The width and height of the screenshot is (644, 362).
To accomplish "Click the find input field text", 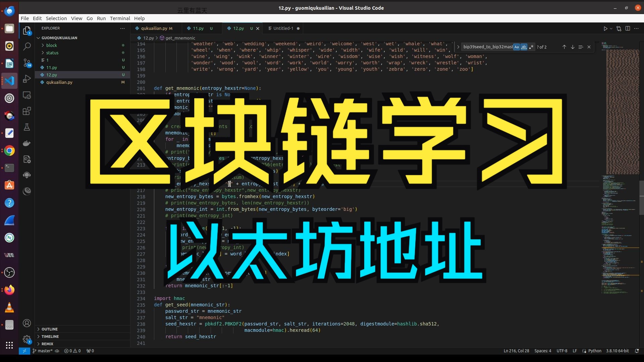I will [488, 47].
